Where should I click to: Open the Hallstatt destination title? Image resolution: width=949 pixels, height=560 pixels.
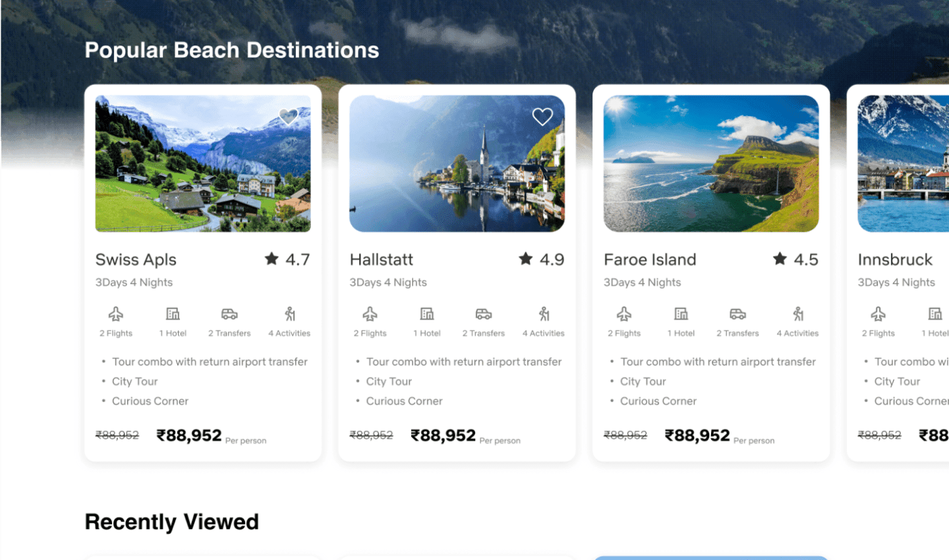click(x=382, y=260)
